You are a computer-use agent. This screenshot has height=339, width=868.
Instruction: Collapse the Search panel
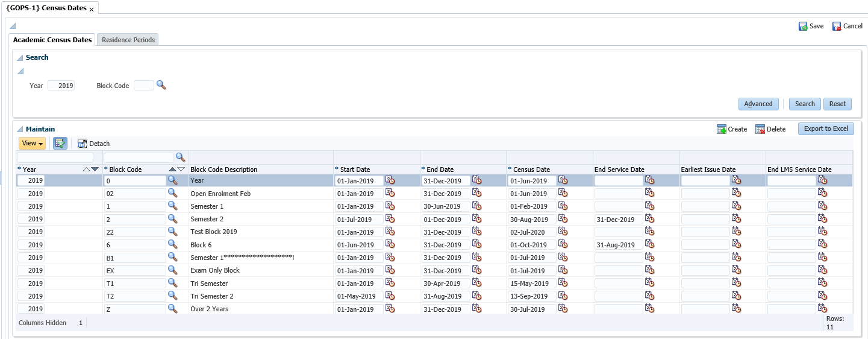[20, 58]
